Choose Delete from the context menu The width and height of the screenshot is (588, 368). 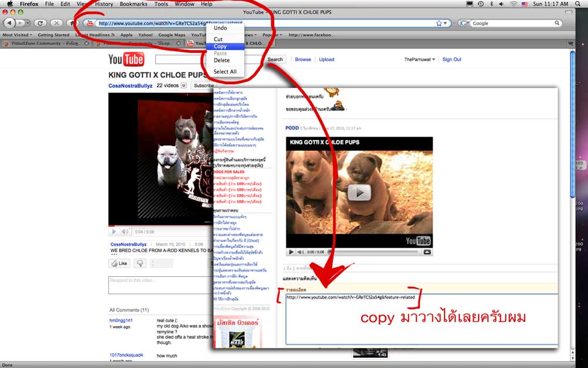click(x=225, y=60)
